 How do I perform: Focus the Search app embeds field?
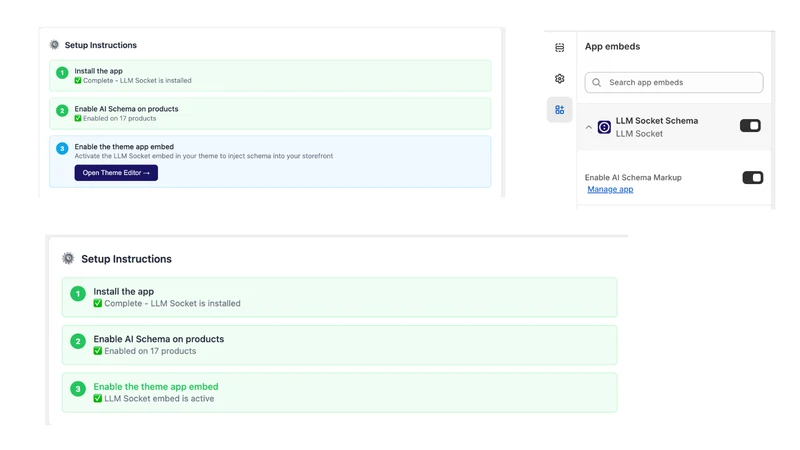point(673,83)
